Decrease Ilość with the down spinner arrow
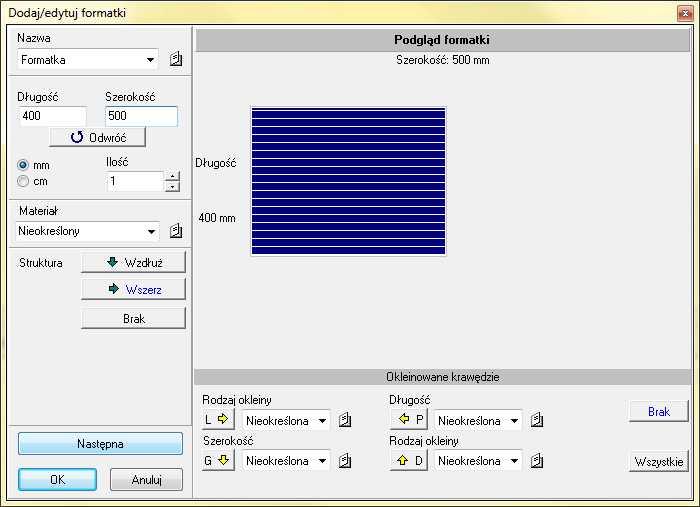The width and height of the screenshot is (700, 507). point(172,187)
